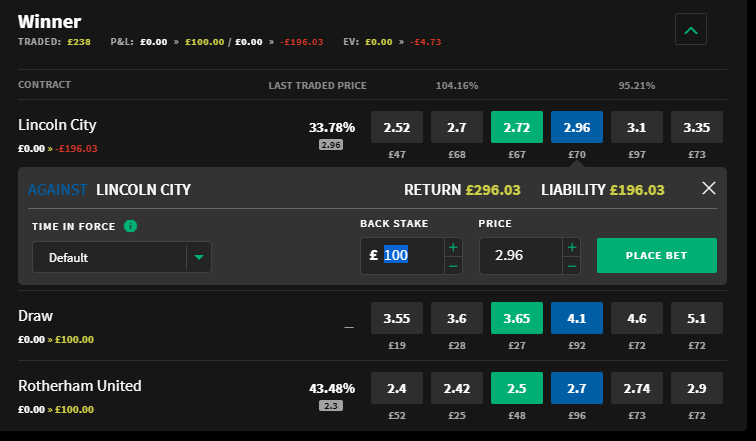Click the 95.21% lay overround
This screenshot has width=756, height=441.
click(x=636, y=86)
